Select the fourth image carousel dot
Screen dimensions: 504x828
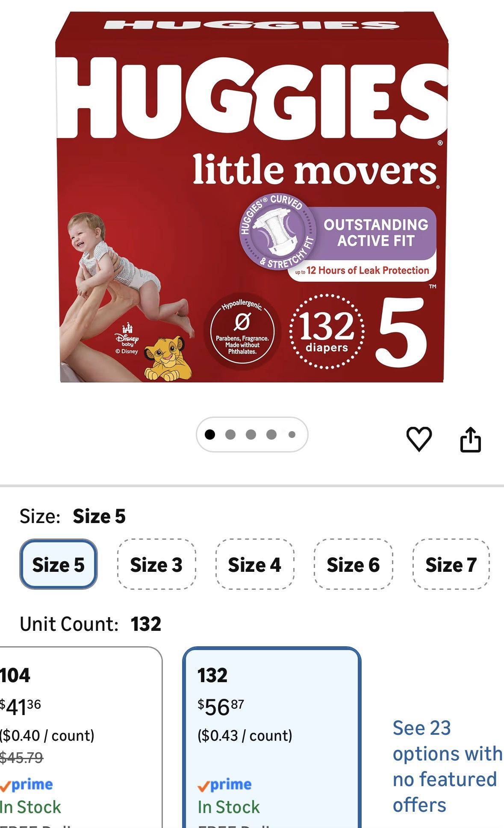click(x=271, y=435)
